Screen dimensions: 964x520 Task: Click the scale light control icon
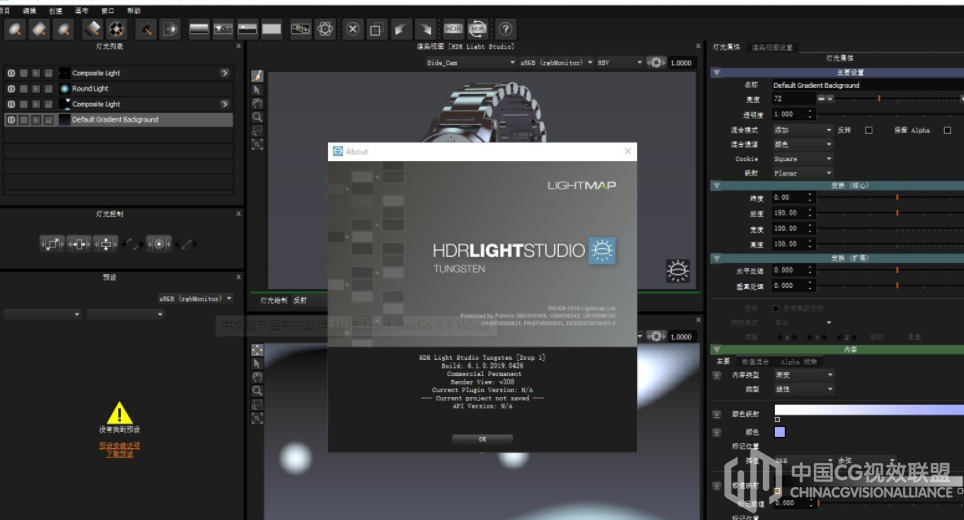pos(52,244)
